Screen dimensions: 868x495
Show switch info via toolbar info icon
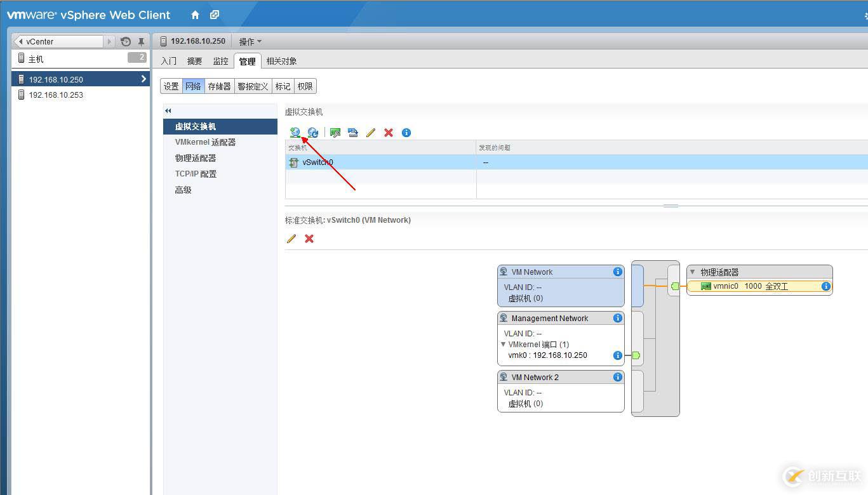[x=406, y=132]
